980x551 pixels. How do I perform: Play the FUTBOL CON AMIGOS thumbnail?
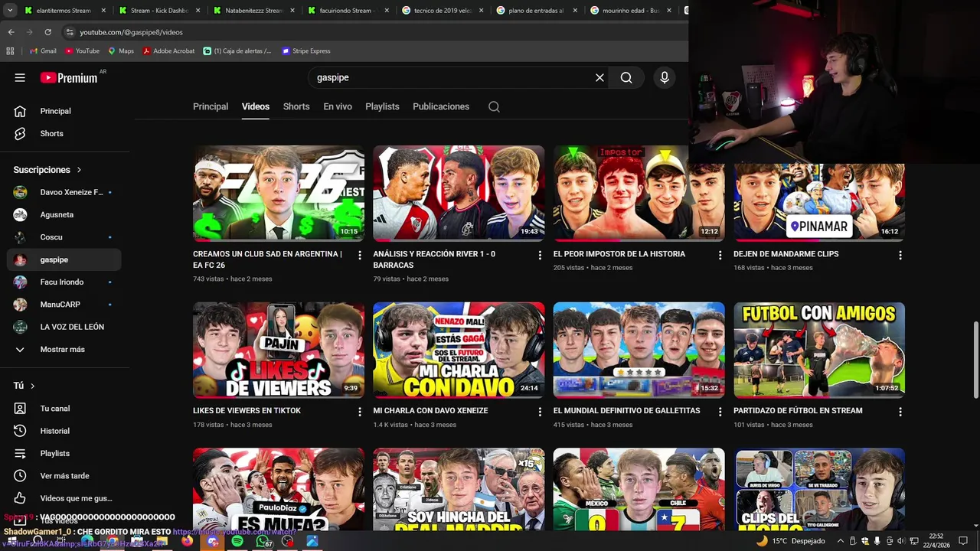pos(819,350)
